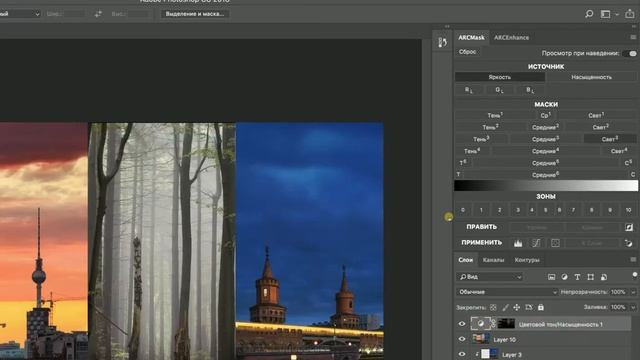640x360 pixels.
Task: Switch to the Слои tab
Action: pos(465,260)
